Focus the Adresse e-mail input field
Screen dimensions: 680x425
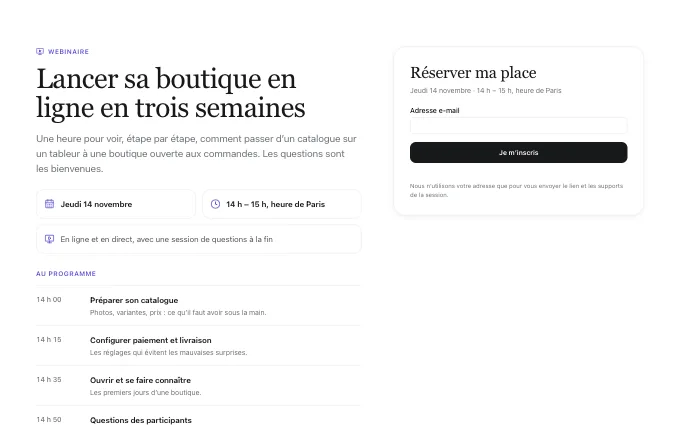click(518, 126)
